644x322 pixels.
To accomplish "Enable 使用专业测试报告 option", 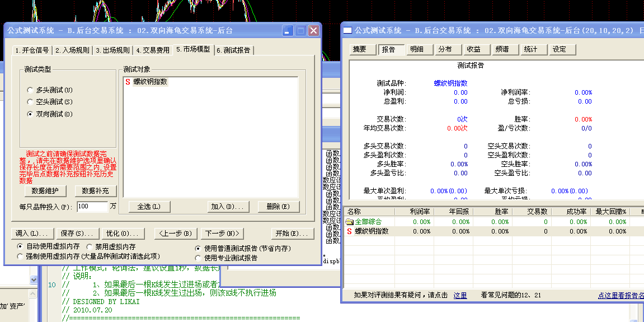I will tap(198, 258).
